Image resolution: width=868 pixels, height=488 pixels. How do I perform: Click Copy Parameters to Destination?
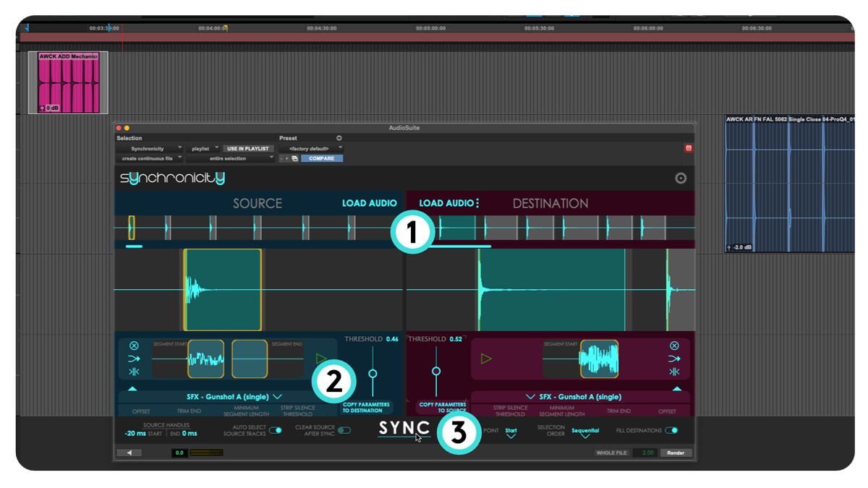click(x=366, y=408)
